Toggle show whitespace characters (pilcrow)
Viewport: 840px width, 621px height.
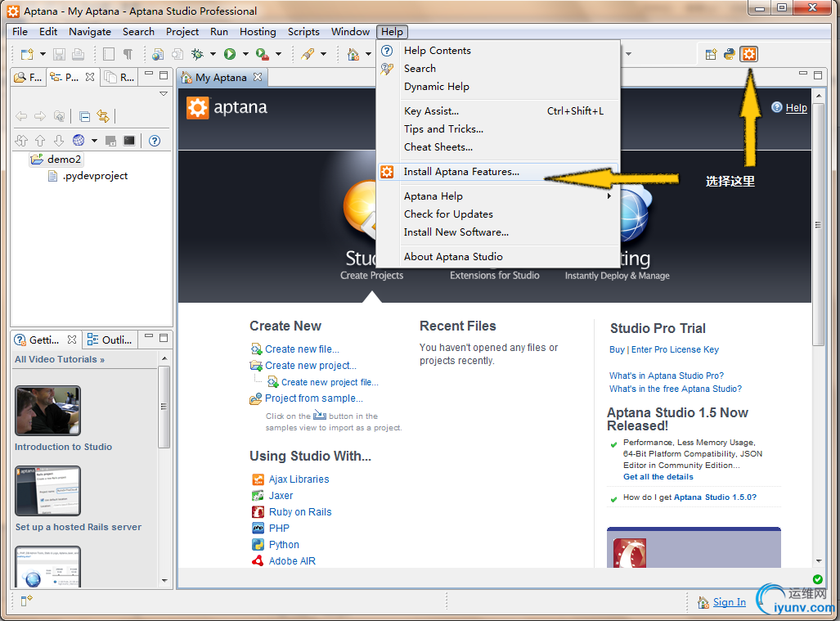[128, 54]
